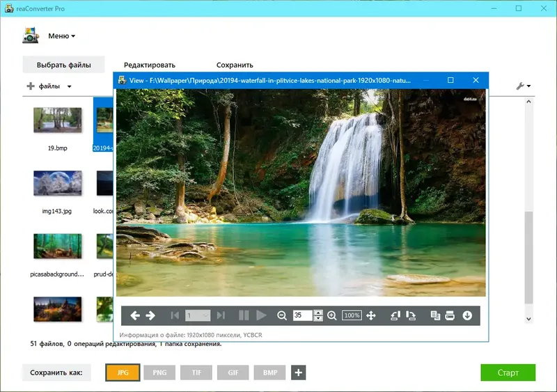Switch to the Редактировать tab
The width and height of the screenshot is (557, 392).
[150, 65]
